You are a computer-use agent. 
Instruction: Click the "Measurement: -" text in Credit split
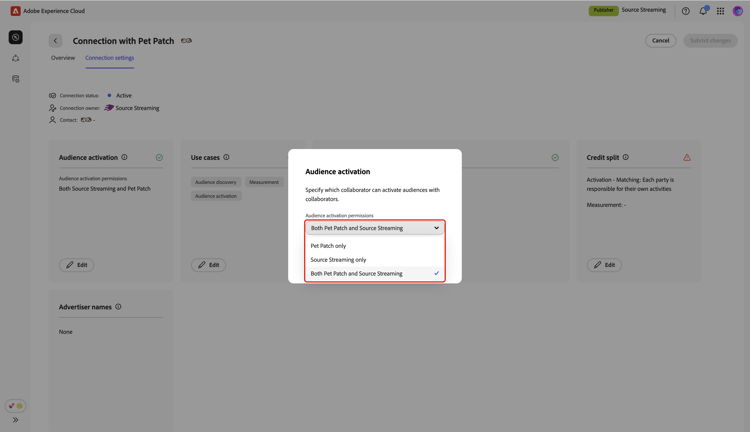[x=606, y=205]
